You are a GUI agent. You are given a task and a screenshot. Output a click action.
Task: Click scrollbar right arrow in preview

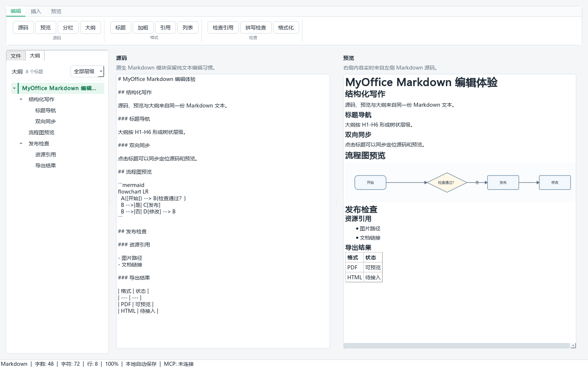573,346
